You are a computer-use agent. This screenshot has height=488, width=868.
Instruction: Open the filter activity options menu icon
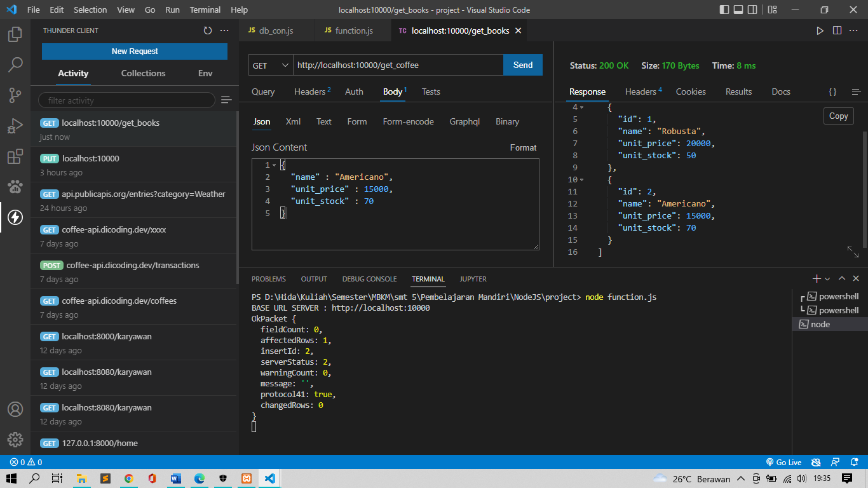pos(226,100)
